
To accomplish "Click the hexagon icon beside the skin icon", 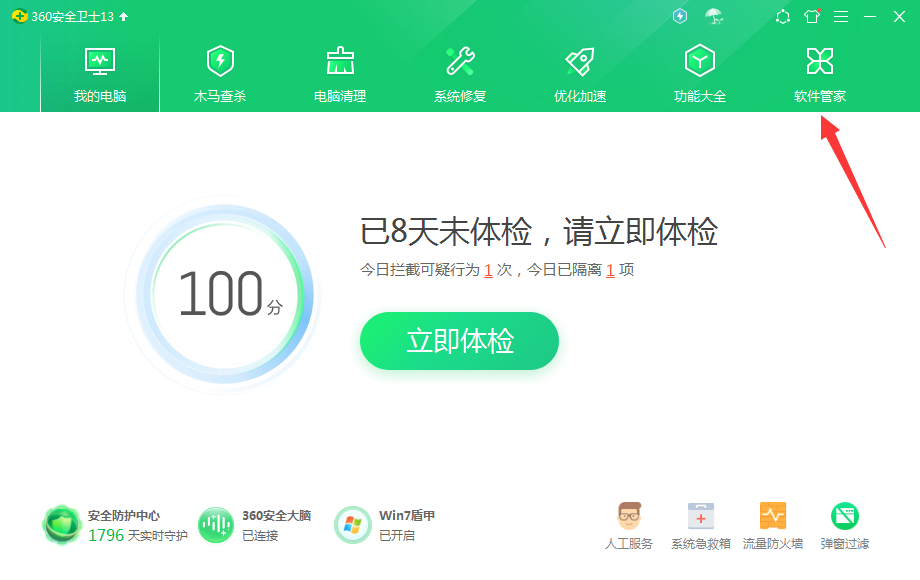I will pyautogui.click(x=783, y=16).
